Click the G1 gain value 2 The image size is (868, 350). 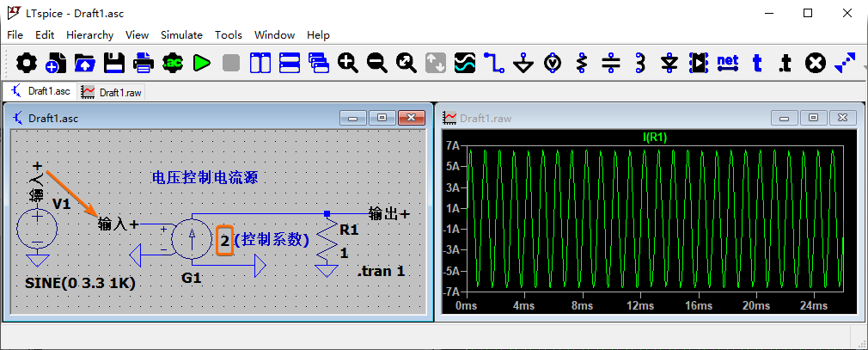(224, 241)
